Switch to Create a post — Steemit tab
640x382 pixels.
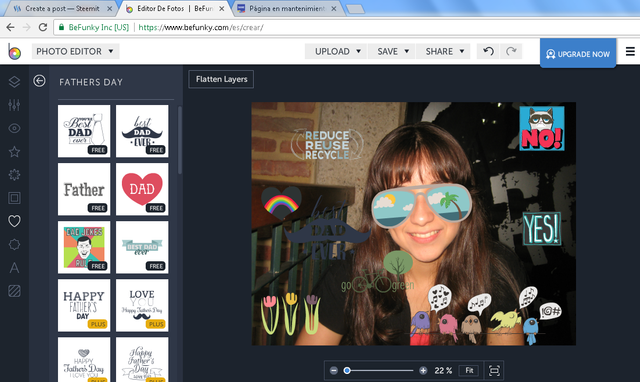[x=61, y=9]
